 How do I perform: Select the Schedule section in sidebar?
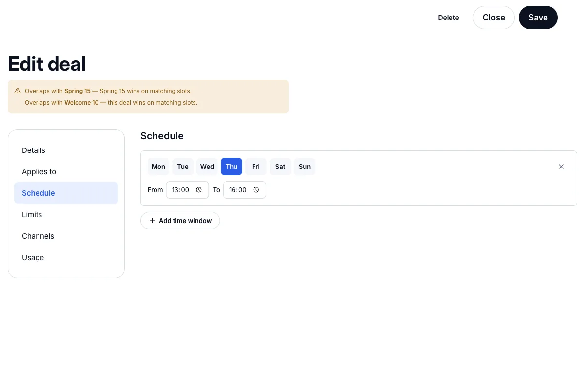click(x=66, y=193)
